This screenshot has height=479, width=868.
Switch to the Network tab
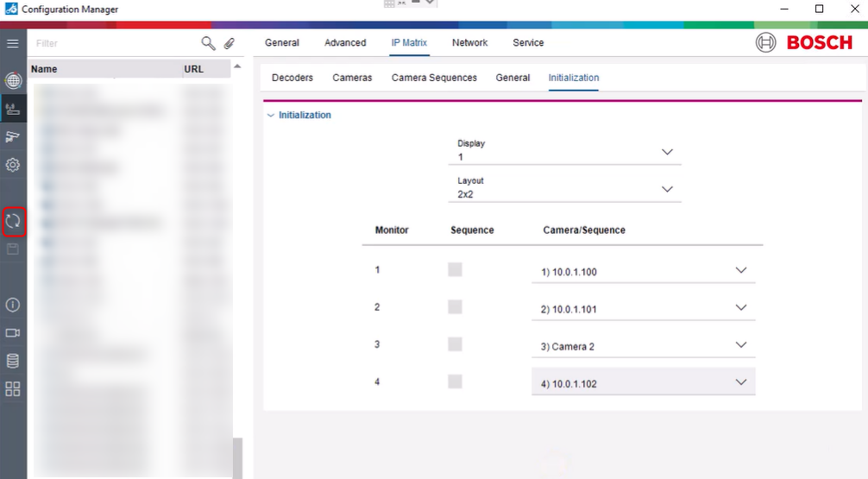[x=469, y=42]
